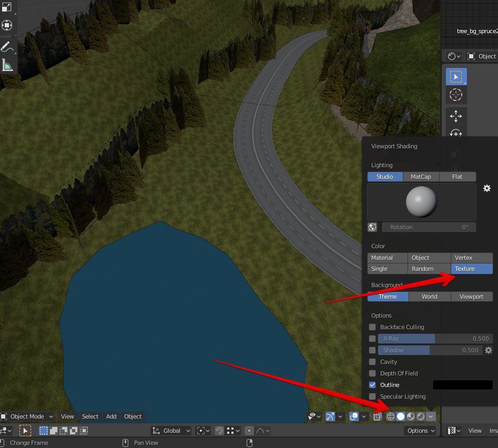Select the Measure ruler tool

pyautogui.click(x=7, y=65)
